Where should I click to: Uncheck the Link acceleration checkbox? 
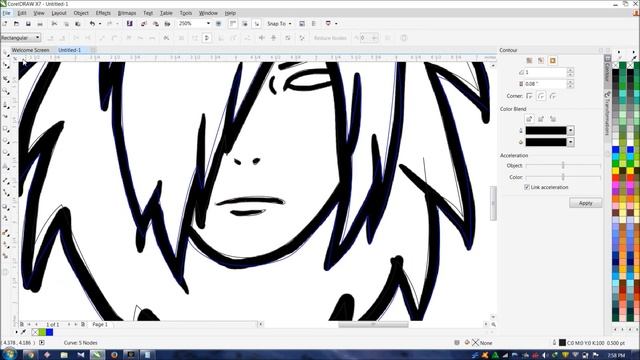tap(527, 187)
